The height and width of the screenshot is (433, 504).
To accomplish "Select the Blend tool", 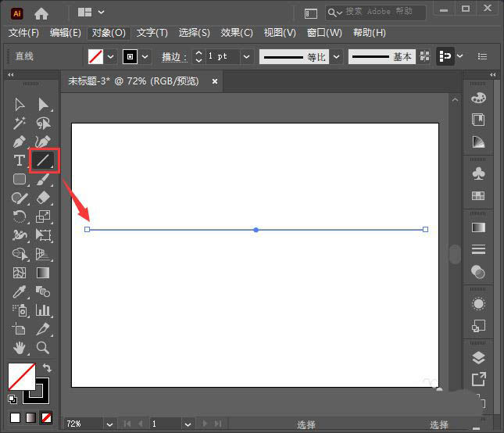I will (44, 292).
